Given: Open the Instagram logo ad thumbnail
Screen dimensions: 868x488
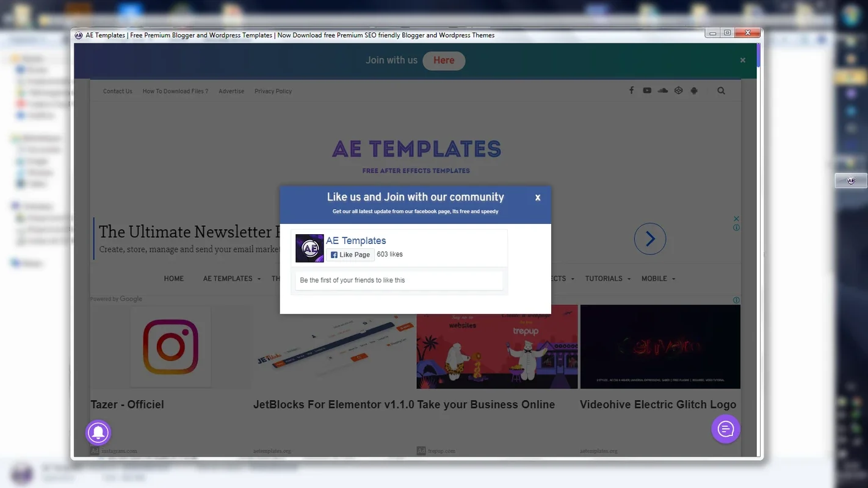Looking at the screenshot, I should click(170, 346).
